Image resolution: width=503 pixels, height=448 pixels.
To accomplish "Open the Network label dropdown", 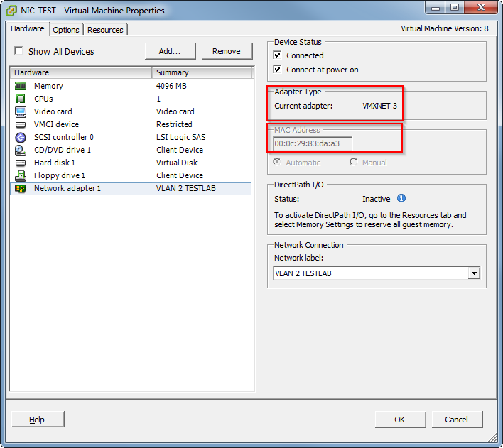I will (x=474, y=273).
